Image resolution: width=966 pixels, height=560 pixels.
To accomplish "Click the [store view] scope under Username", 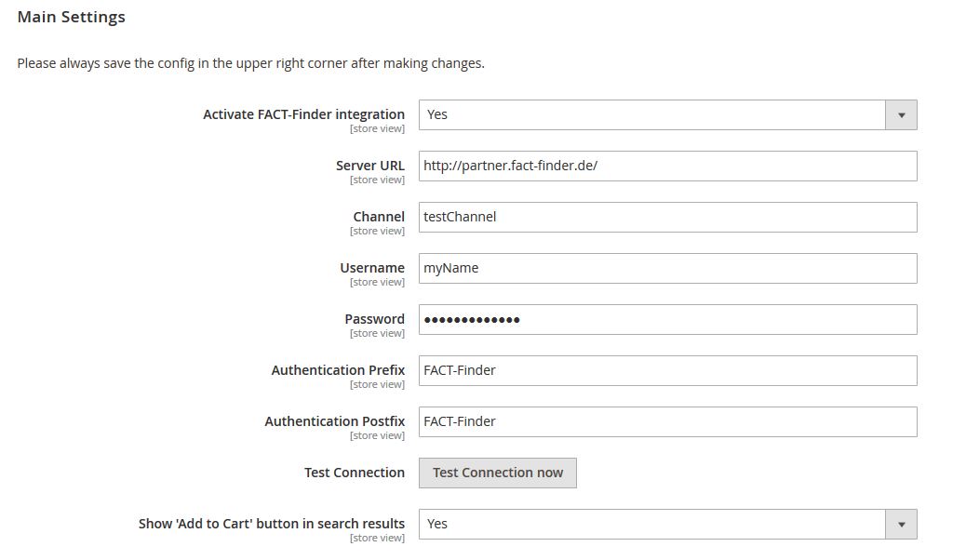I will 377,282.
